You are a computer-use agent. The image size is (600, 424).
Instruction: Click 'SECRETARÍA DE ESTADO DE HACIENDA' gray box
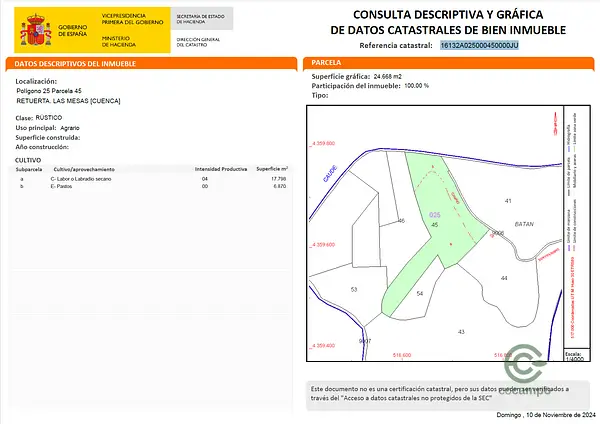pos(202,19)
